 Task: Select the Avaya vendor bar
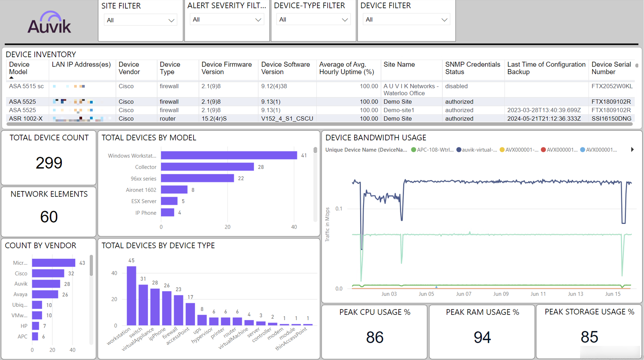tap(45, 294)
